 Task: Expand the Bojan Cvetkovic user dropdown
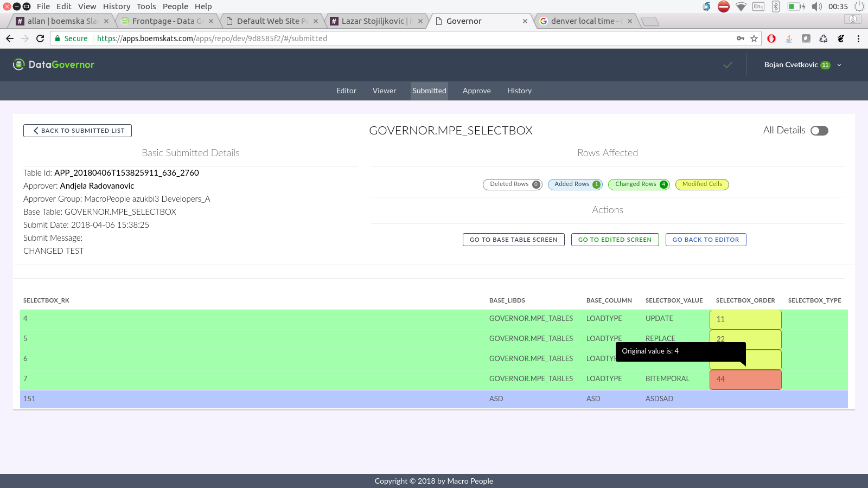tap(839, 65)
